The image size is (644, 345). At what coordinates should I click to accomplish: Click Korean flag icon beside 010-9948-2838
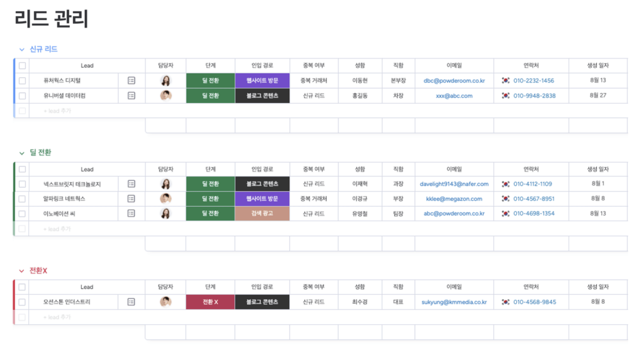pyautogui.click(x=506, y=96)
